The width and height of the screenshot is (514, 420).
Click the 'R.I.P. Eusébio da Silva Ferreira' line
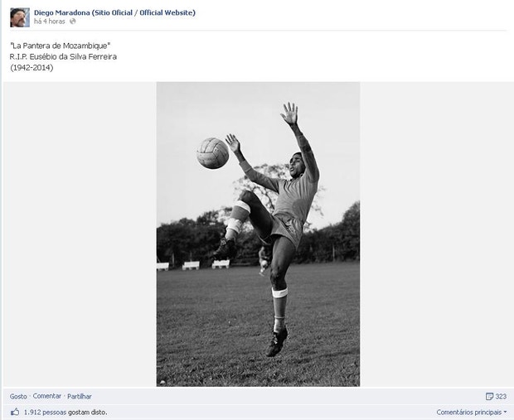click(65, 56)
